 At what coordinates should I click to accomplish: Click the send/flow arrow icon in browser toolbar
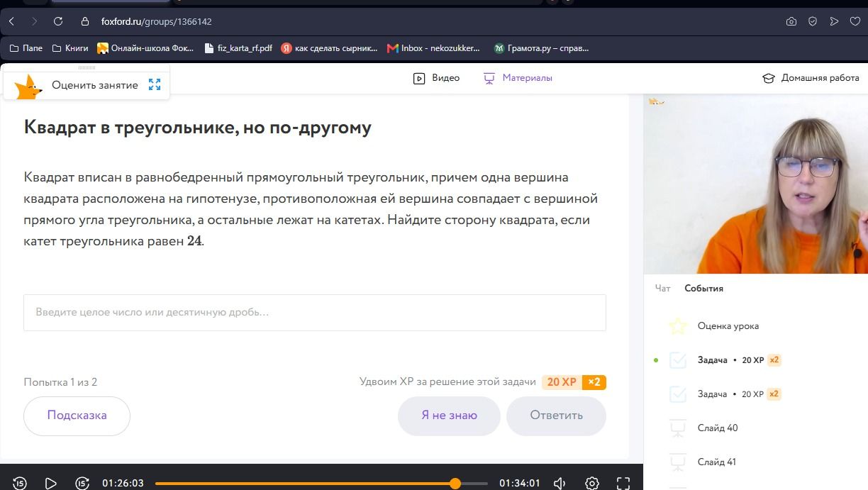[x=834, y=21]
